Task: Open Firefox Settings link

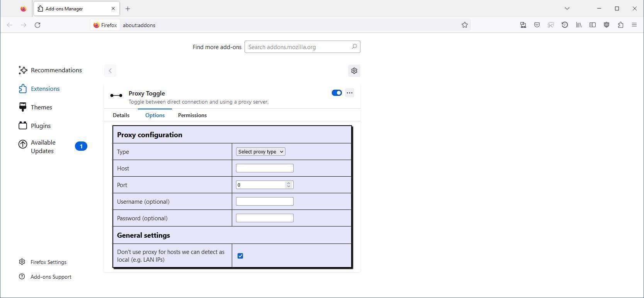Action: [48, 262]
